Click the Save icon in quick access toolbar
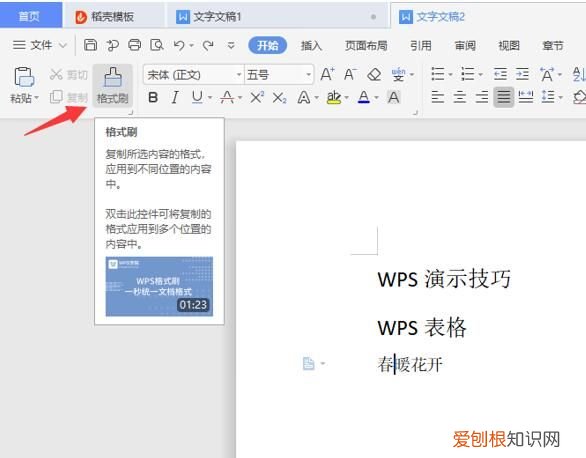 [x=90, y=45]
